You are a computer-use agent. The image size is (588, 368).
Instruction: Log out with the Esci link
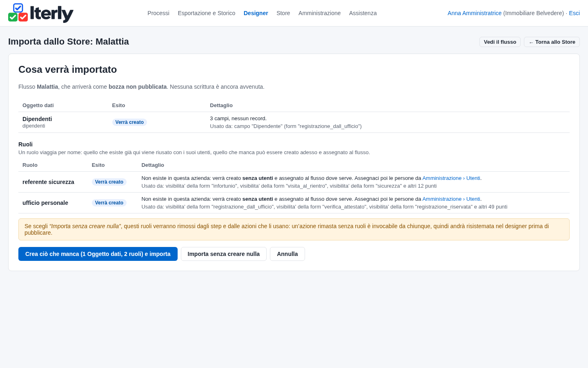click(x=575, y=13)
